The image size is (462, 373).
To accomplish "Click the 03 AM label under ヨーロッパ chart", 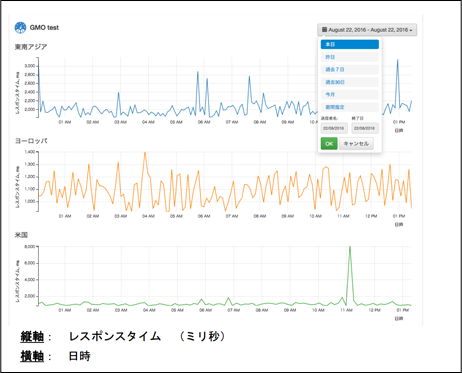I will click(x=120, y=216).
